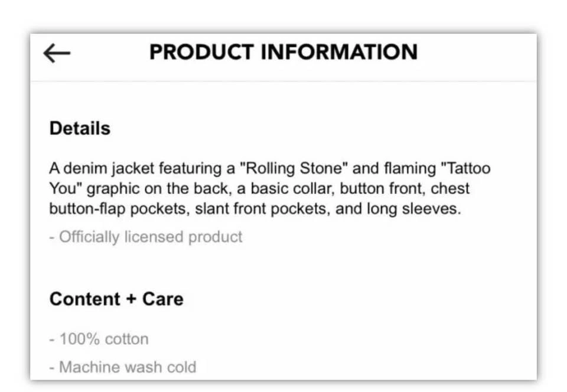Click the Content + Care heading
The image size is (567, 392).
tap(116, 299)
